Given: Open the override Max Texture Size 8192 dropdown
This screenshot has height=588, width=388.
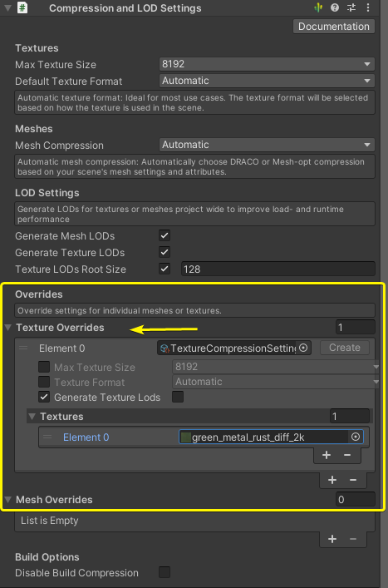Looking at the screenshot, I should [x=276, y=367].
